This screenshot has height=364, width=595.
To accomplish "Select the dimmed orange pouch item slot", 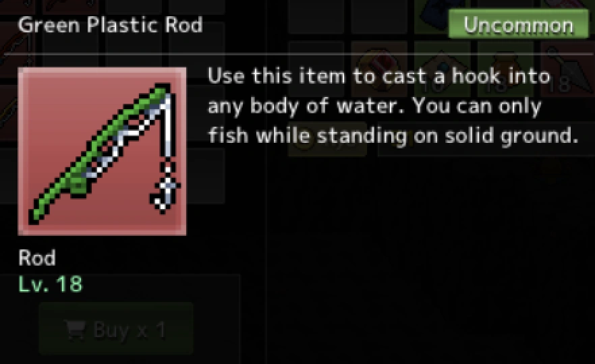I will tap(505, 69).
